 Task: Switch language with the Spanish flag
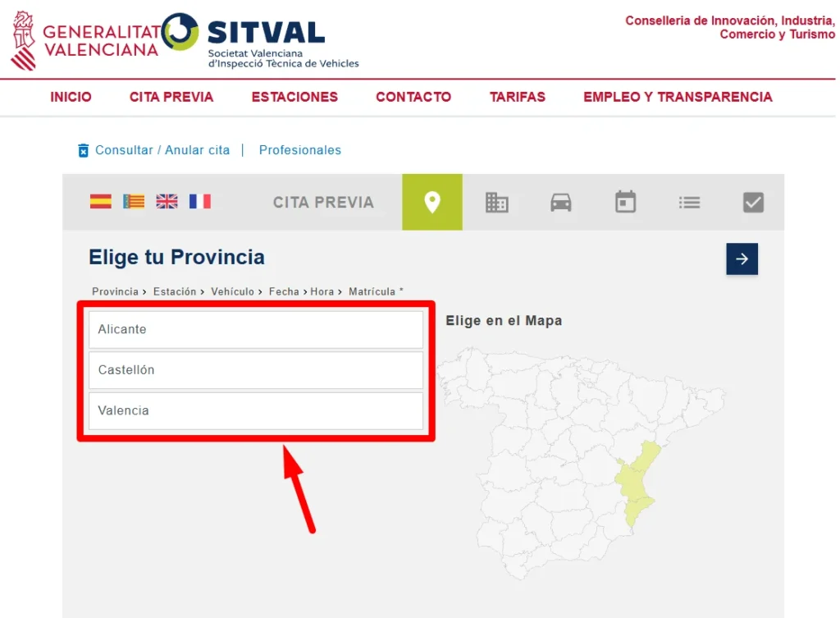101,201
